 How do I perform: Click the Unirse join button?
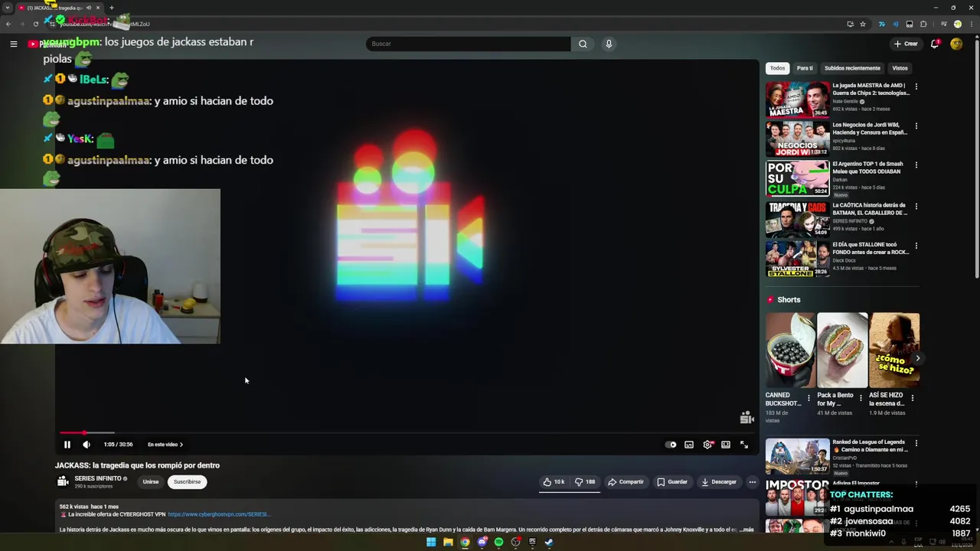click(x=151, y=482)
